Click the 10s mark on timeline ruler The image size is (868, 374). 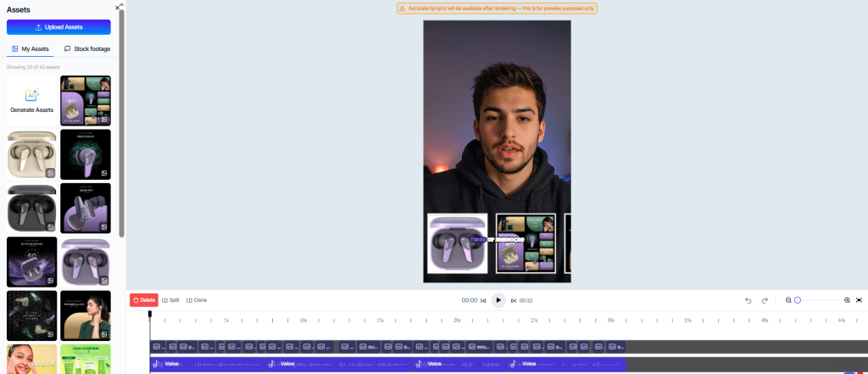(303, 321)
